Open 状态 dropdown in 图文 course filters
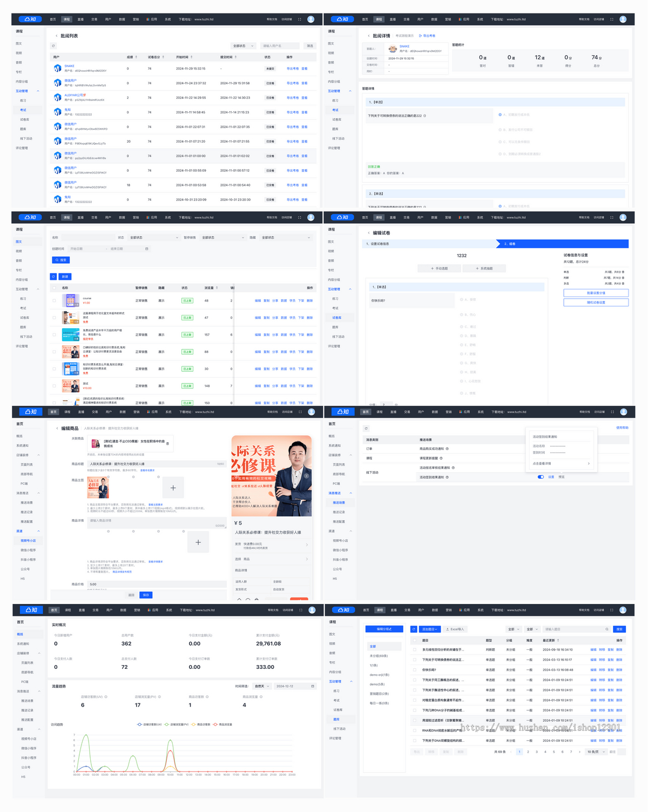648x812 pixels. [x=154, y=238]
